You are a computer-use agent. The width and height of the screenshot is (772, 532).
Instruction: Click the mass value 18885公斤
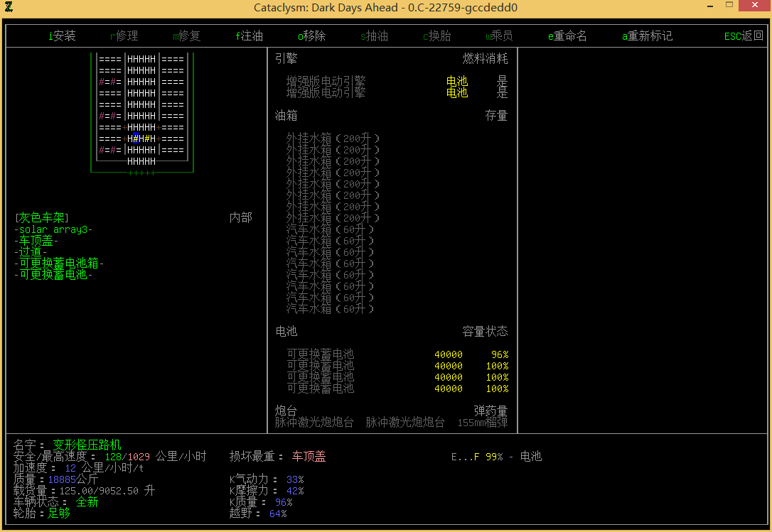coord(73,479)
